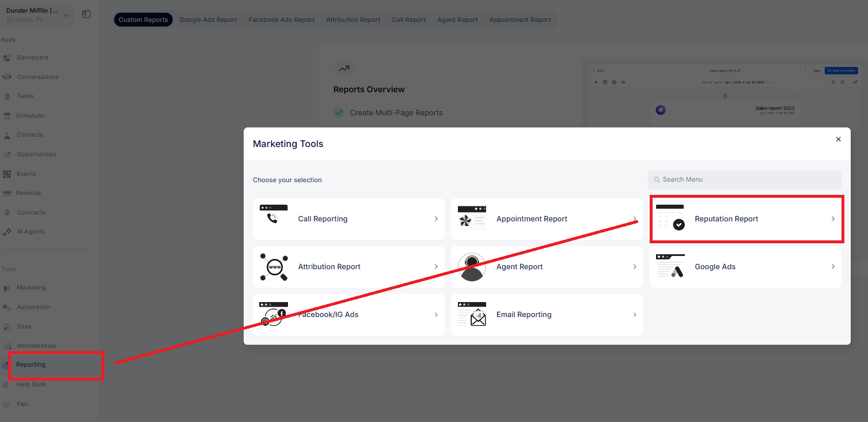
Task: Click the Flex sidebar icon
Action: click(7, 404)
